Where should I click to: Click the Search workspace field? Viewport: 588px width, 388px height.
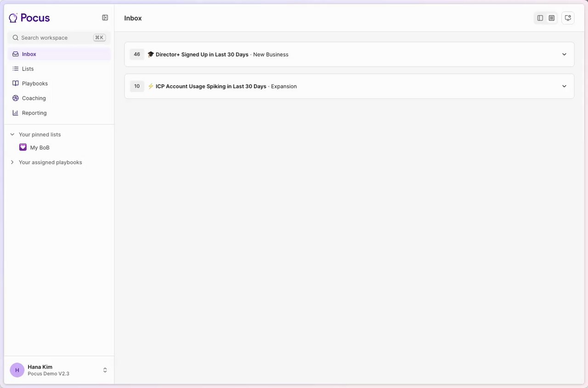(55, 38)
